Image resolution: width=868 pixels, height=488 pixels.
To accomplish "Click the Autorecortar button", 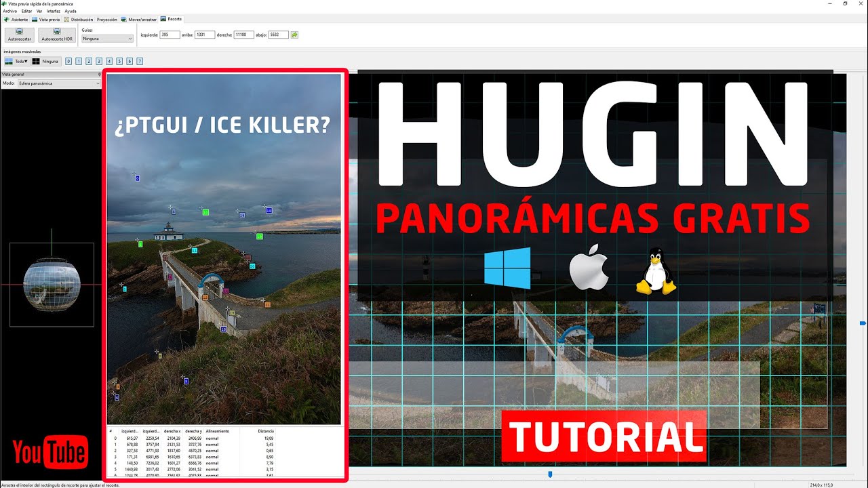I will 20,35.
